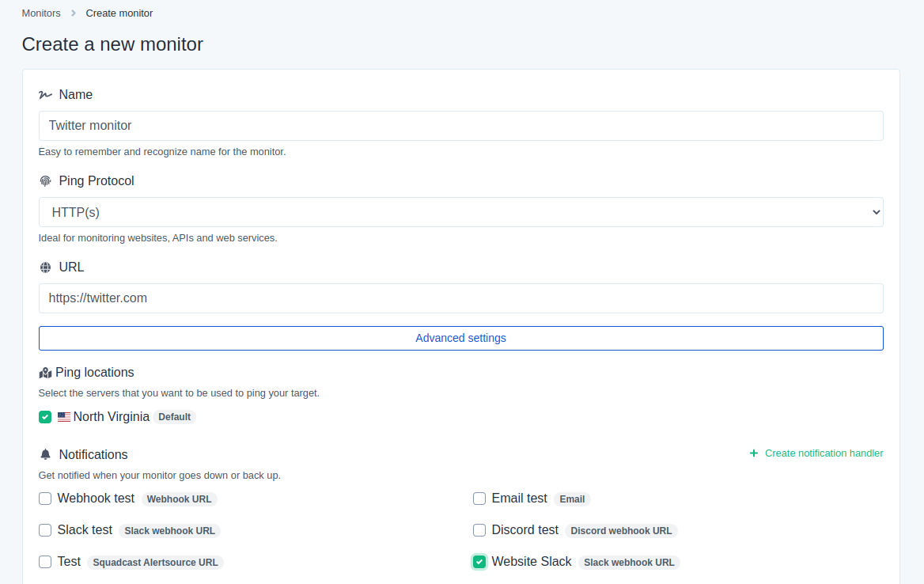
Task: Disable the Website Slack notification checkbox
Action: coord(479,562)
